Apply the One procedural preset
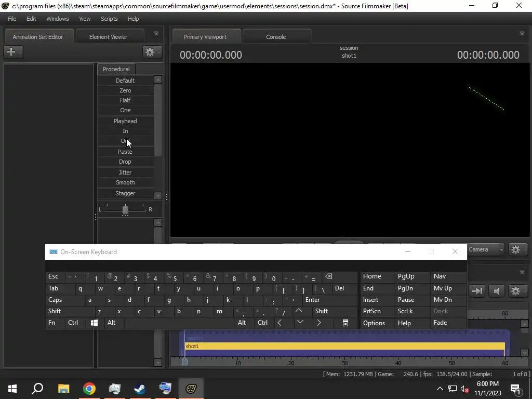The width and height of the screenshot is (532, 399). 126,110
